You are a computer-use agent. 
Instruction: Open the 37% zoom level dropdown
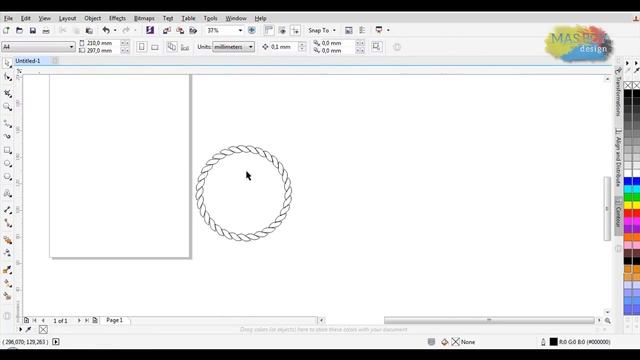click(x=240, y=30)
